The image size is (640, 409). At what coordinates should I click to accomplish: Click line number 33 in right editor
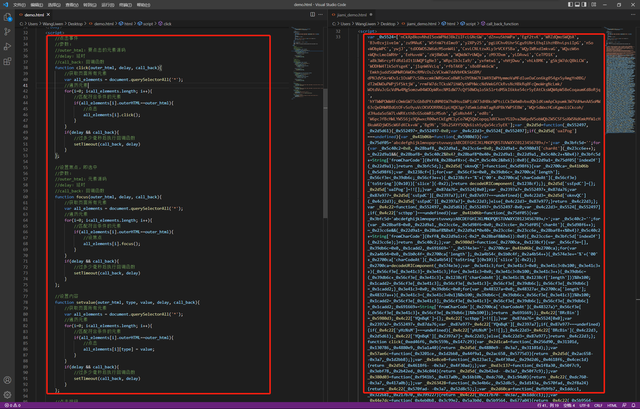[338, 37]
